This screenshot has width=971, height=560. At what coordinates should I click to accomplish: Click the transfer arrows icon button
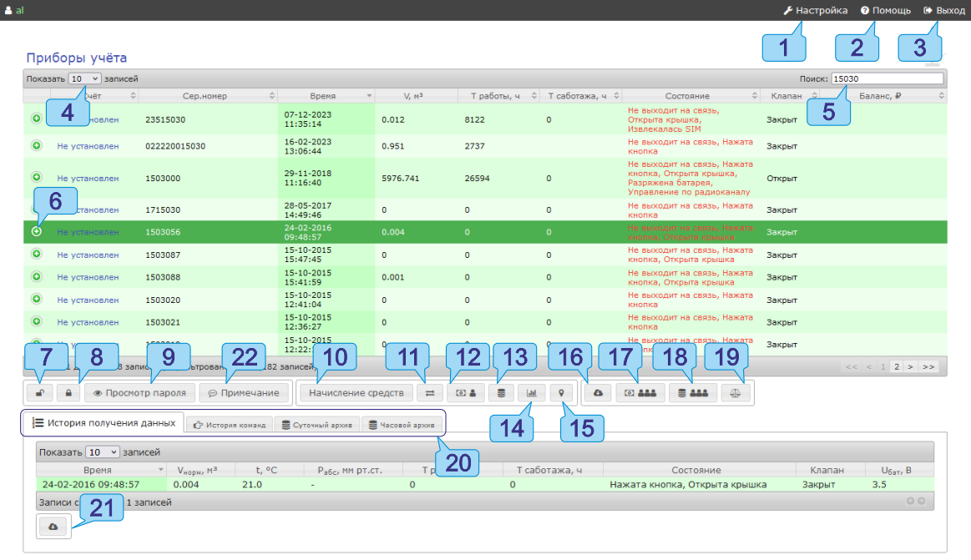tap(429, 392)
